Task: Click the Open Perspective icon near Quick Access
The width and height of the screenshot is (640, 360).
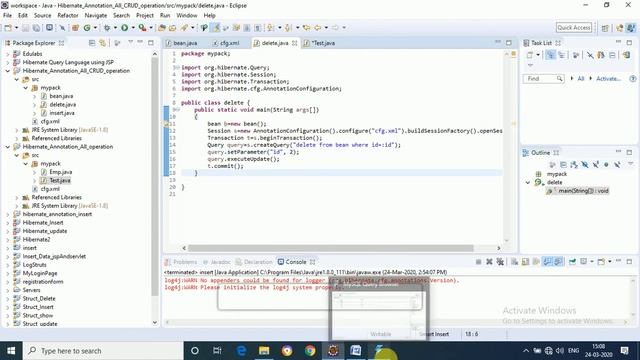Action: click(x=605, y=28)
